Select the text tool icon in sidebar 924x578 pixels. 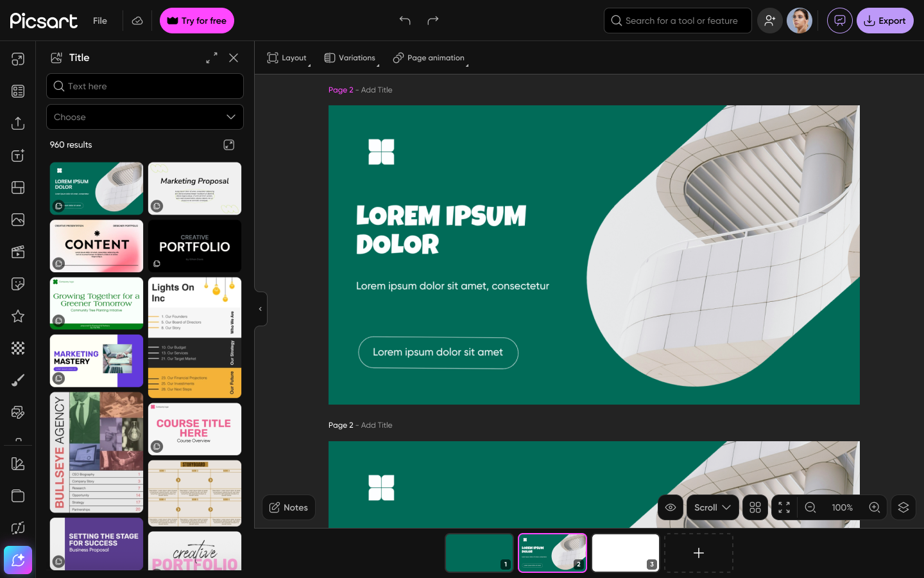pos(18,155)
